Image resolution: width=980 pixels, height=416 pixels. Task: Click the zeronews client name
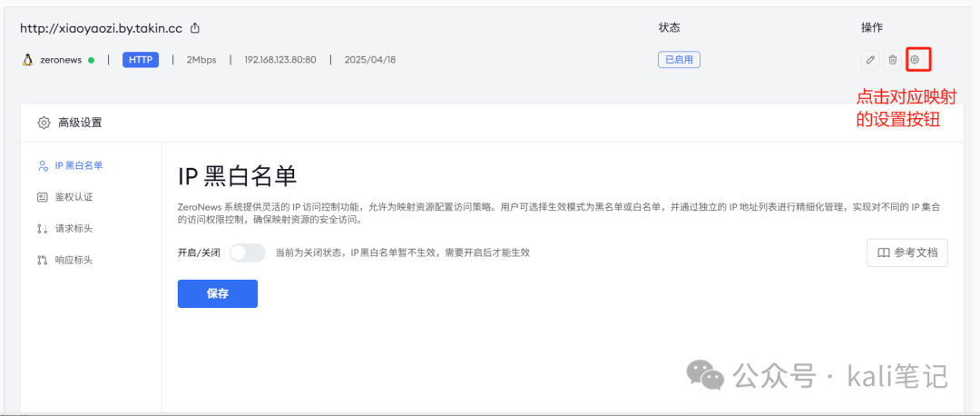[x=61, y=60]
